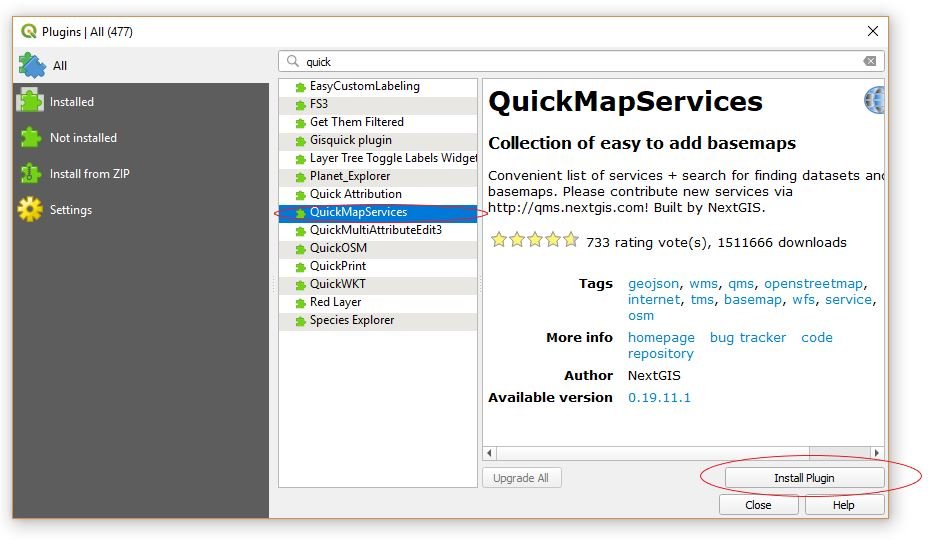Switch to the Not installed tab
Viewport: 930px width, 540px height.
click(141, 138)
